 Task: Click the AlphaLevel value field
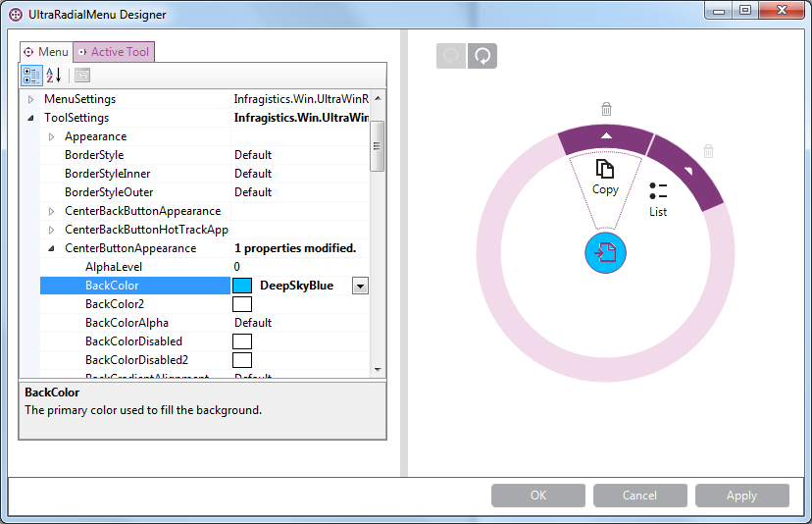click(299, 267)
